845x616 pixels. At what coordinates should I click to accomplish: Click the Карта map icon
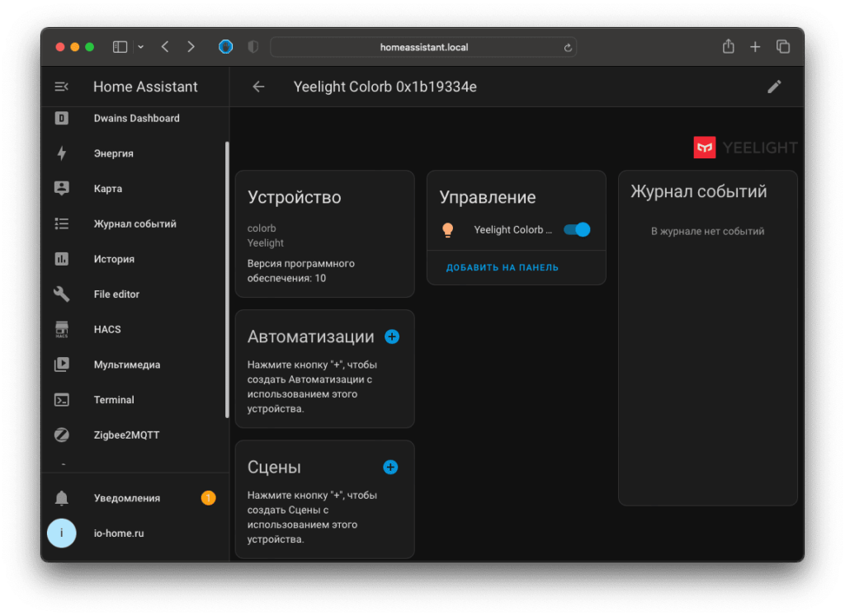click(x=61, y=189)
